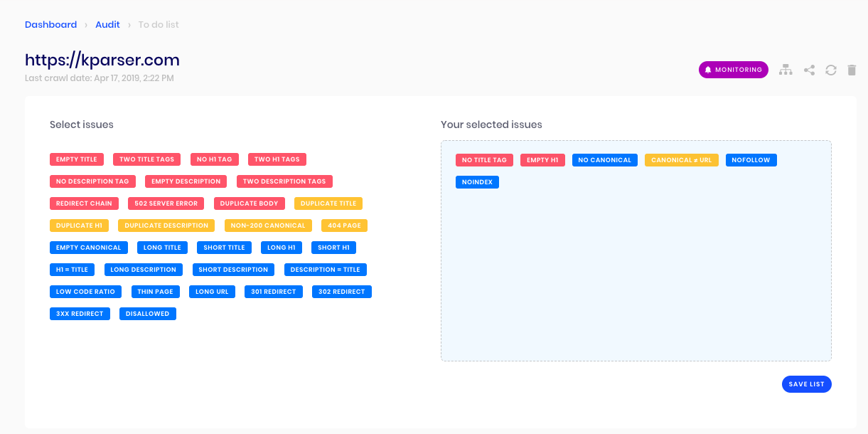Viewport: 868px width, 434px height.
Task: Select the Duplicate Body tag
Action: (250, 203)
